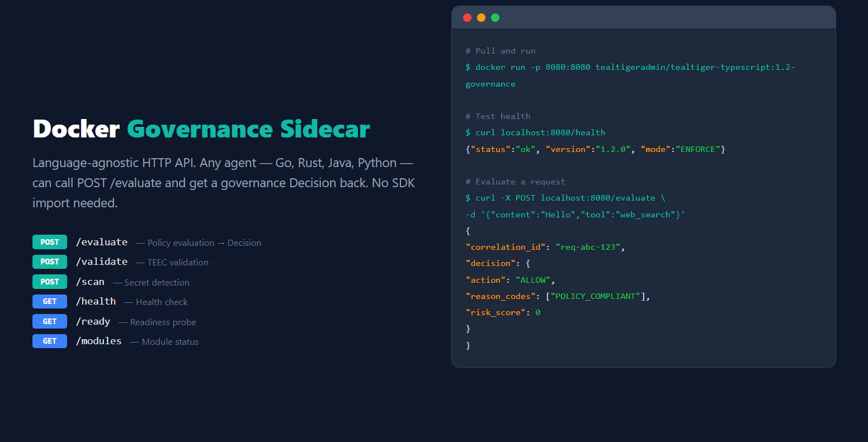Click the POST badge beside /validate
The width and height of the screenshot is (868, 442).
click(50, 262)
